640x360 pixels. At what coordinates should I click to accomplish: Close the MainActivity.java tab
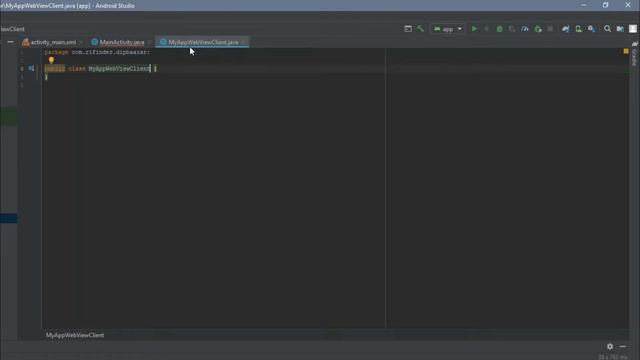point(149,42)
